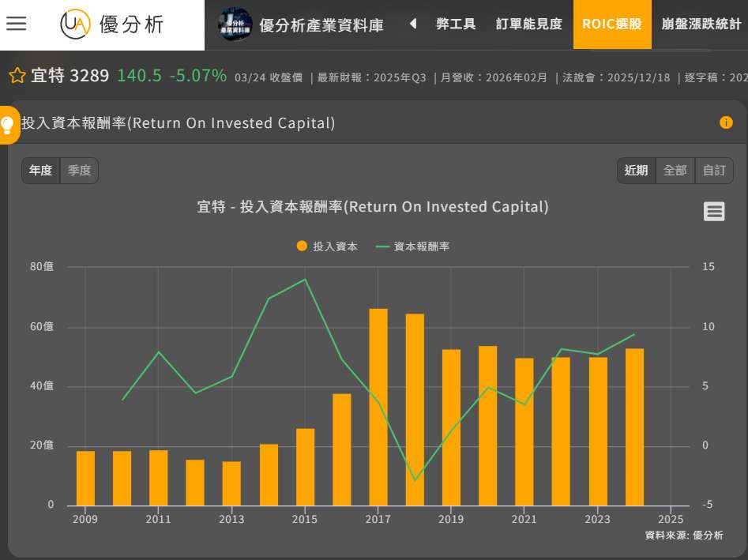
Task: Switch chart to 季度 view
Action: coord(79,171)
